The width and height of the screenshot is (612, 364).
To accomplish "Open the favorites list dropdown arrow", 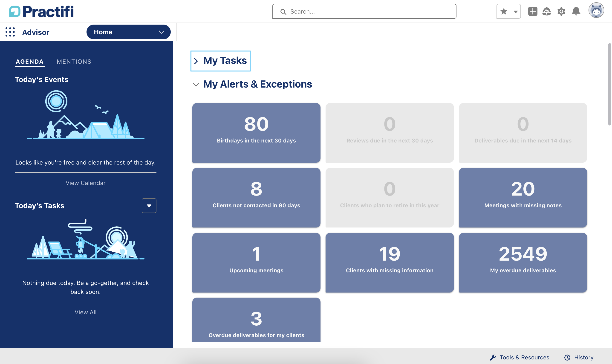I will click(x=516, y=11).
